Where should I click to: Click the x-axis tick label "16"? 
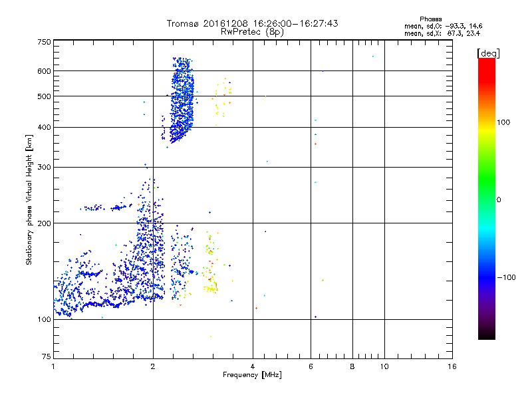(452, 366)
